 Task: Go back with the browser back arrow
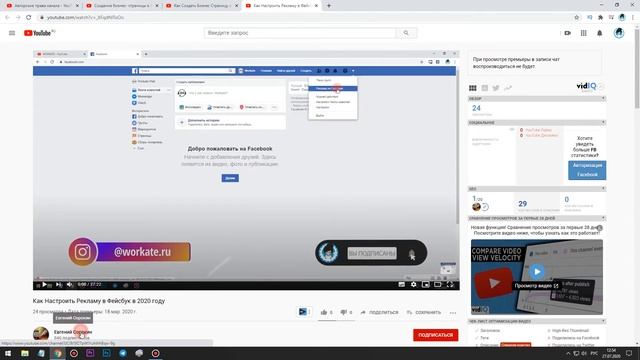(x=7, y=18)
